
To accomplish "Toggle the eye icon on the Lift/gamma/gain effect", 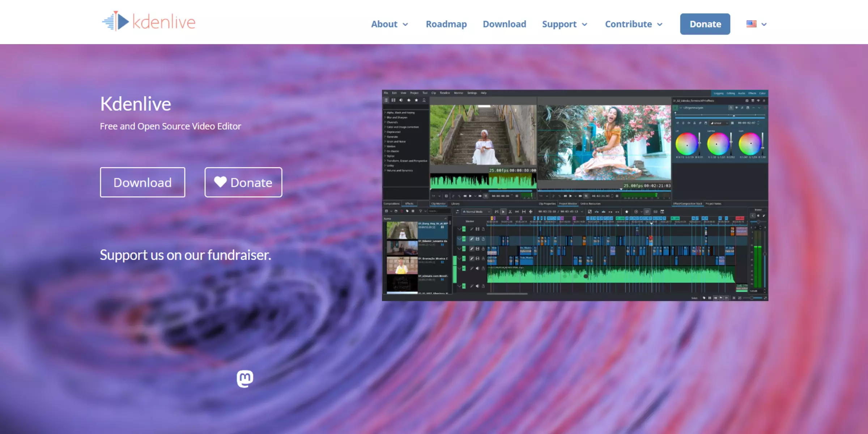I will pos(737,108).
